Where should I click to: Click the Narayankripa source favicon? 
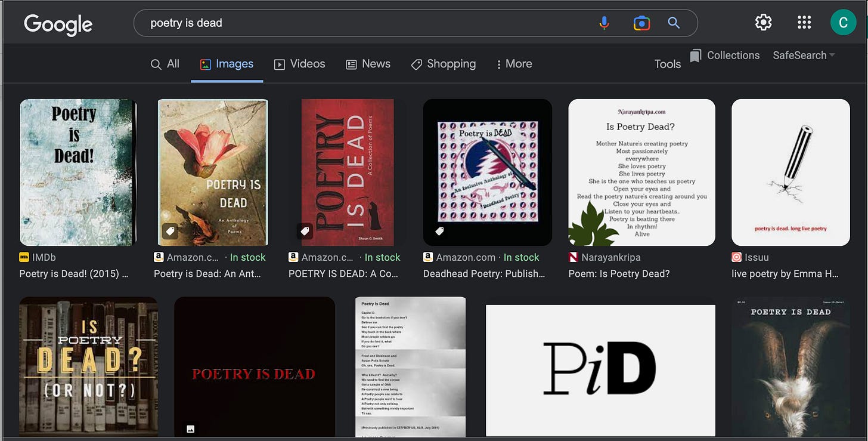click(x=573, y=257)
